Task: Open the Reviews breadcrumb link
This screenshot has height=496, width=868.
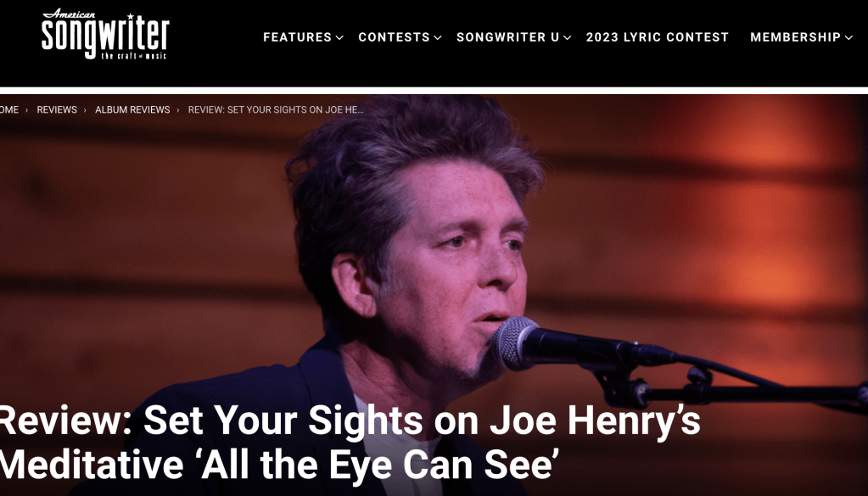Action: [x=57, y=109]
